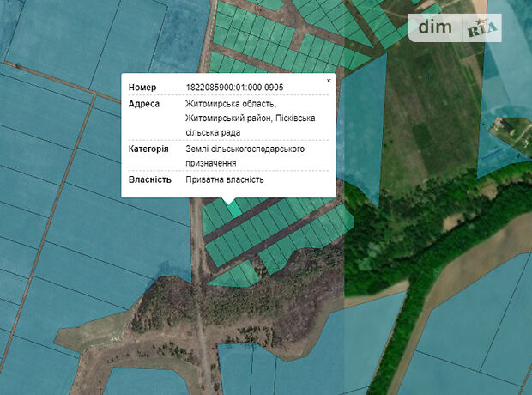The height and width of the screenshot is (395, 532).
Task: Click the dim RIA logo watermark
Action: (x=455, y=28)
